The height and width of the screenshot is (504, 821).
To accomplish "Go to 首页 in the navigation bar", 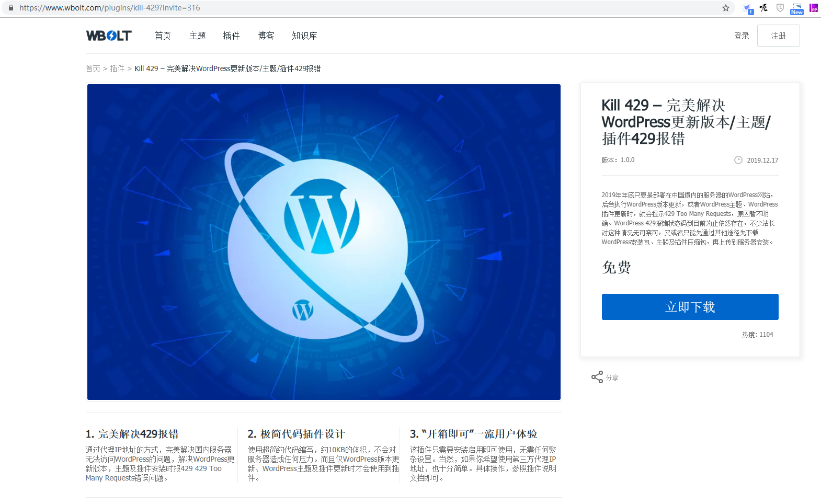I will tap(163, 36).
